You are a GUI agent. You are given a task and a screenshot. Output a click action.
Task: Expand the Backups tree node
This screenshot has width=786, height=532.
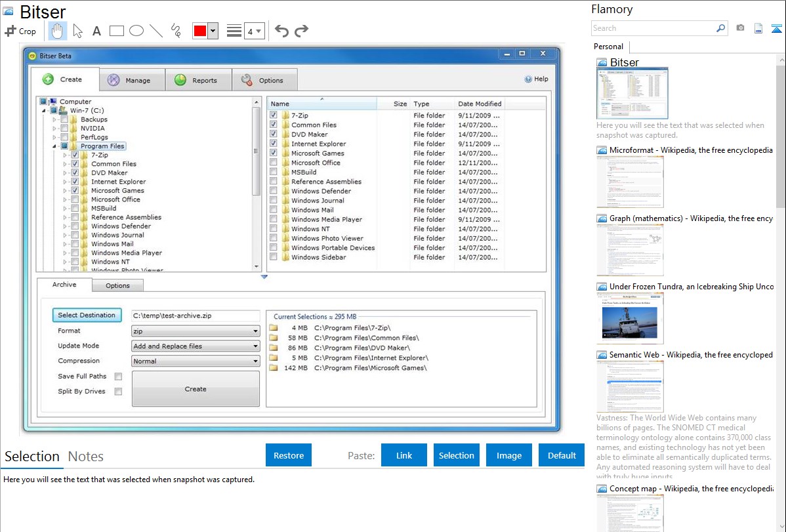click(54, 119)
